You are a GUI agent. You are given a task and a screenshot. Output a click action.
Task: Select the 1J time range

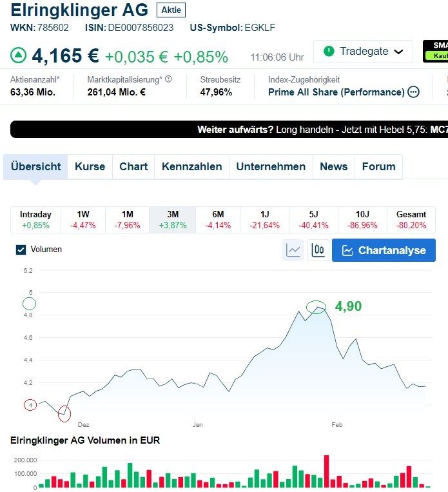pos(265,219)
